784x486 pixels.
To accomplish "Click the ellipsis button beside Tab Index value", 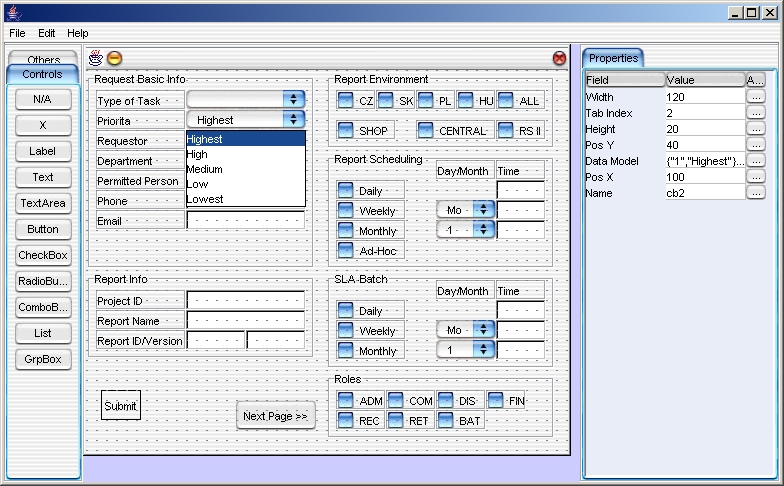I will (x=755, y=113).
